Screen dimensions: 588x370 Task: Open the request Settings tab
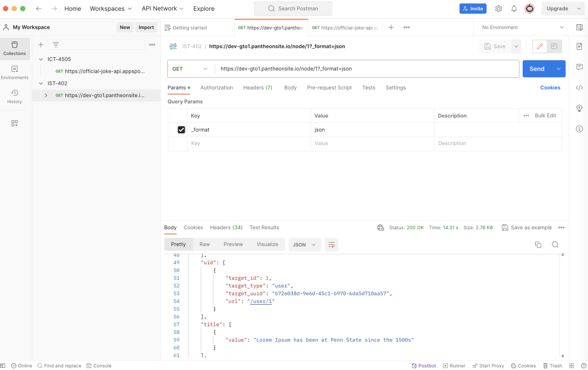pyautogui.click(x=395, y=88)
